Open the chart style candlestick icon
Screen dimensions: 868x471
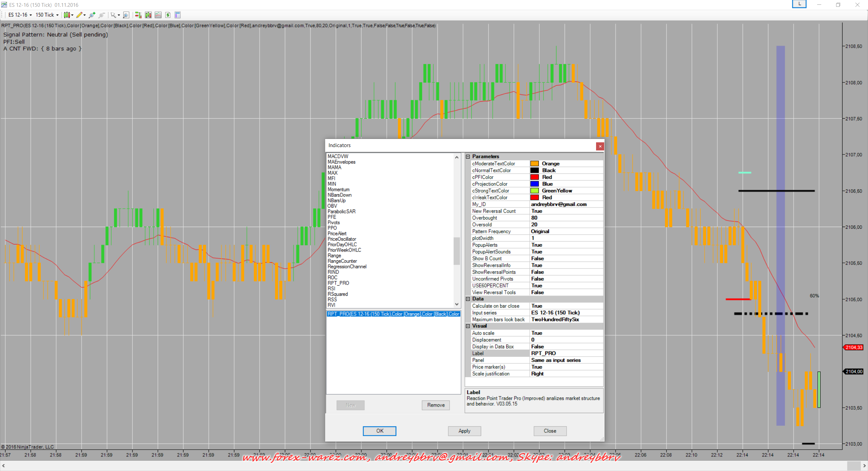67,15
